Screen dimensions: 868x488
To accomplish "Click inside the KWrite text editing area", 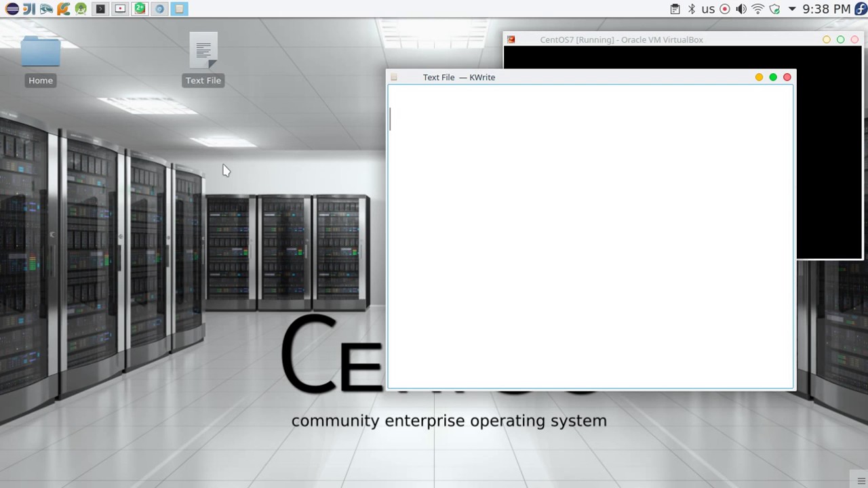I will 590,237.
